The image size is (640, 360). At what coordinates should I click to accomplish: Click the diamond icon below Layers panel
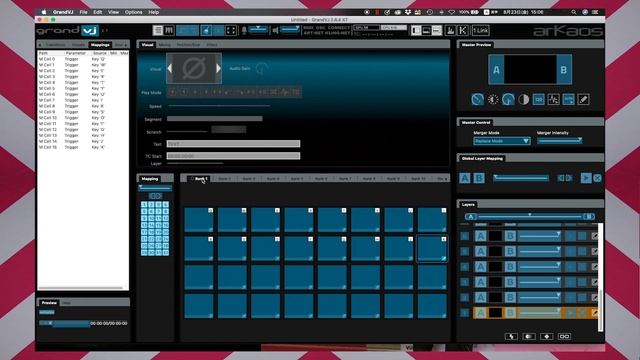(x=547, y=336)
